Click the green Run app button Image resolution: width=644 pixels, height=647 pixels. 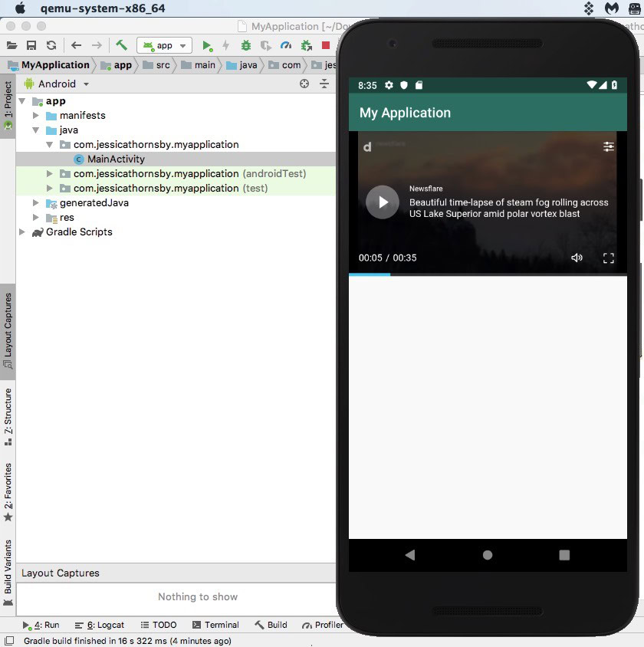pos(207,46)
